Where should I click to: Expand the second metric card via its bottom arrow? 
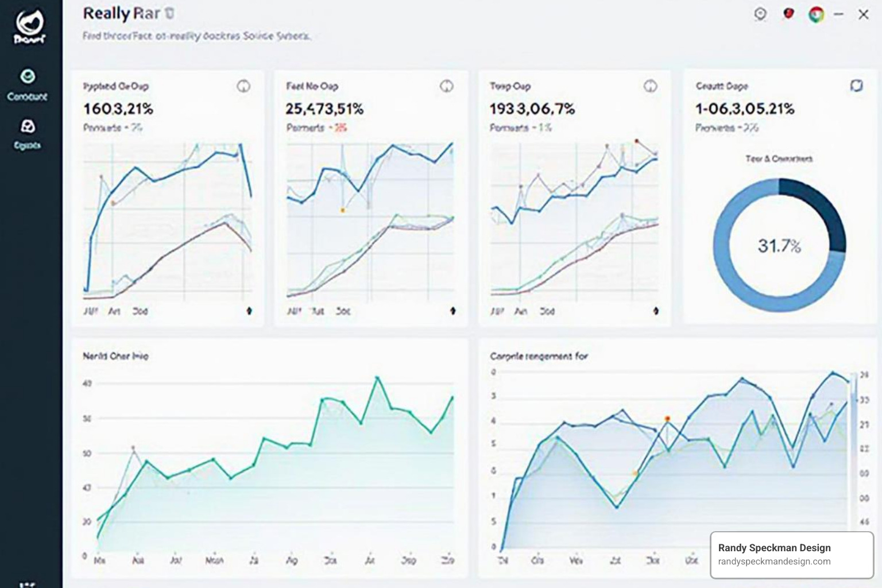[x=454, y=311]
